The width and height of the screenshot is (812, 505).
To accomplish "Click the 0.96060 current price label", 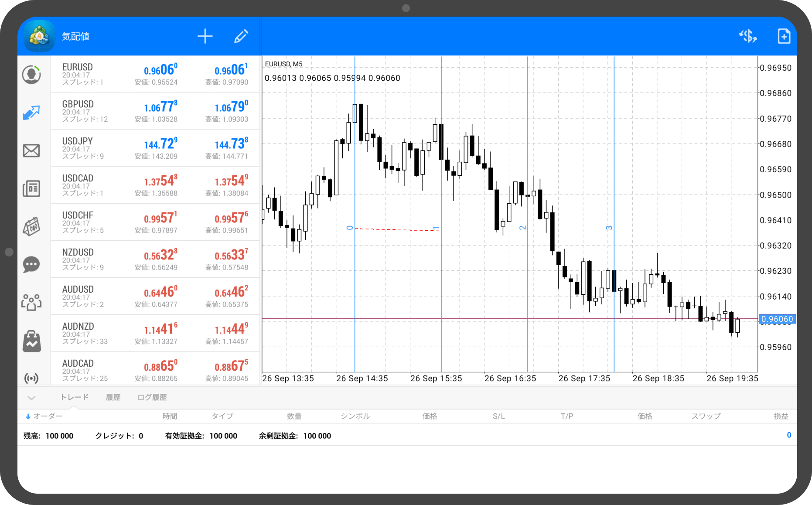I will (777, 319).
